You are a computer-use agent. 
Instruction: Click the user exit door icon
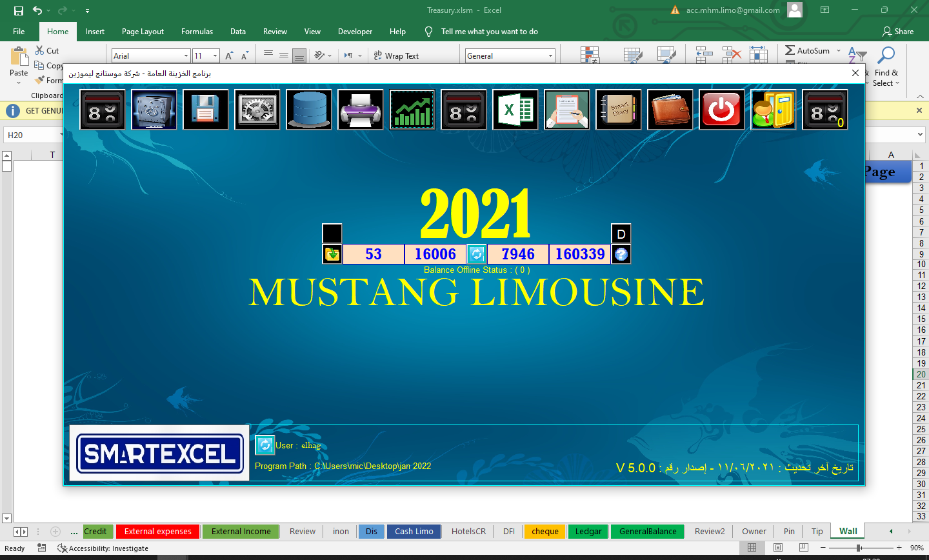(x=774, y=110)
